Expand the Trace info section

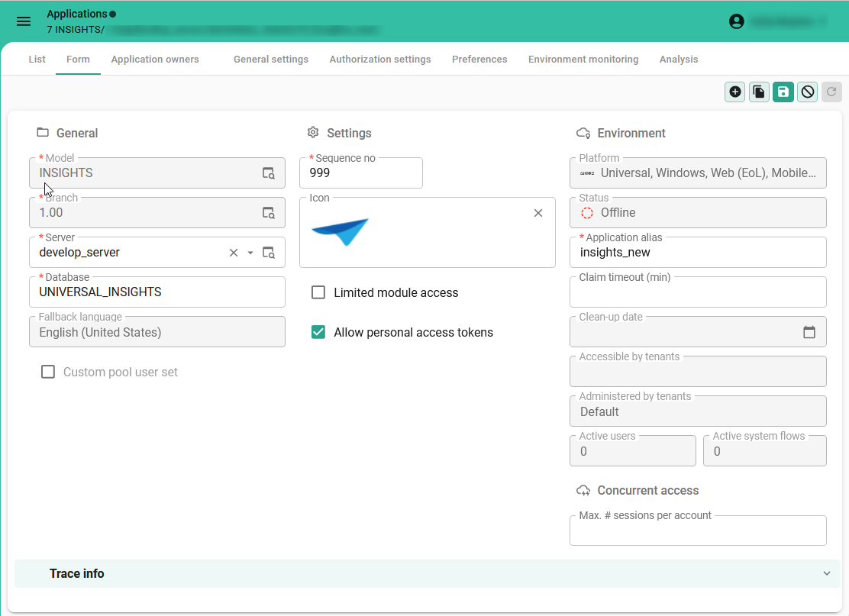click(826, 573)
